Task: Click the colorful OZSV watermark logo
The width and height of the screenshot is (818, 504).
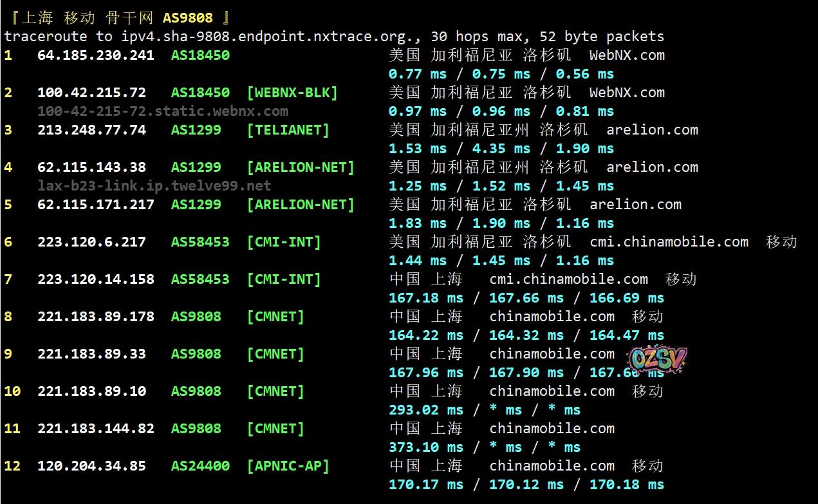Action: 657,360
